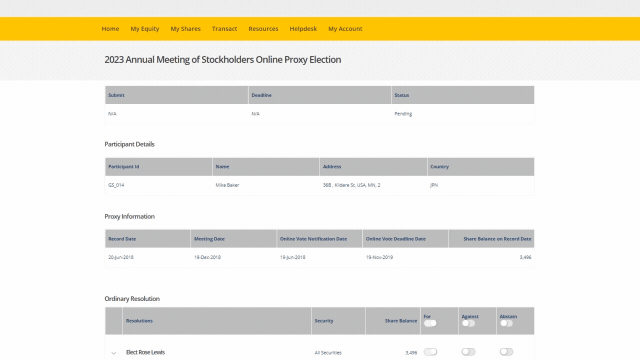This screenshot has height=360, width=640.
Task: Toggle the For switch in the header row
Action: click(x=430, y=324)
